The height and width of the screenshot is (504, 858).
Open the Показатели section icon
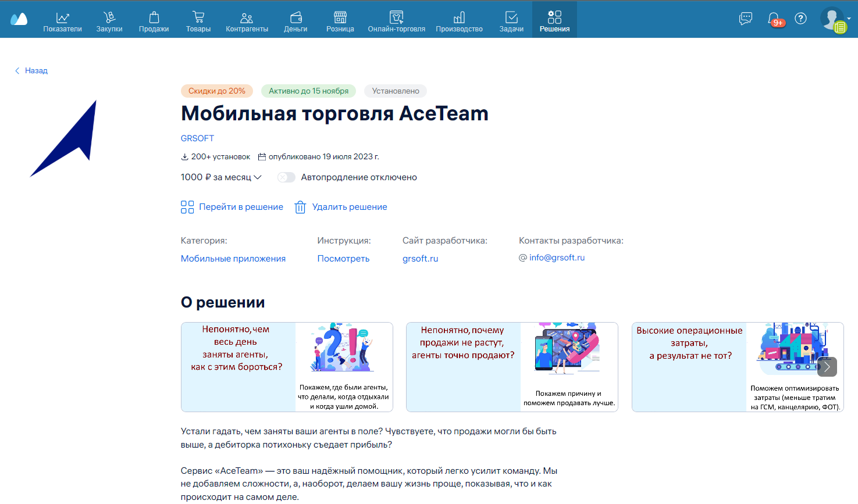62,17
